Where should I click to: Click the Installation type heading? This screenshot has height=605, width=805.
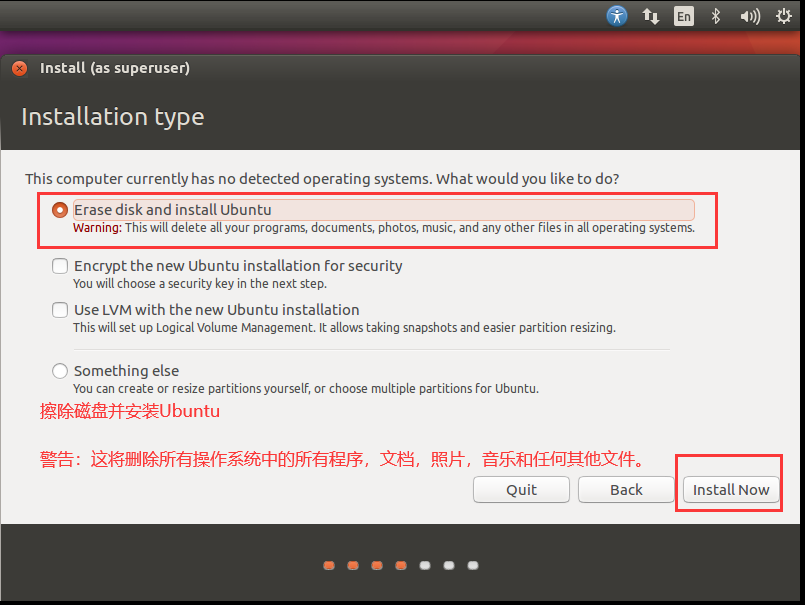pyautogui.click(x=113, y=117)
